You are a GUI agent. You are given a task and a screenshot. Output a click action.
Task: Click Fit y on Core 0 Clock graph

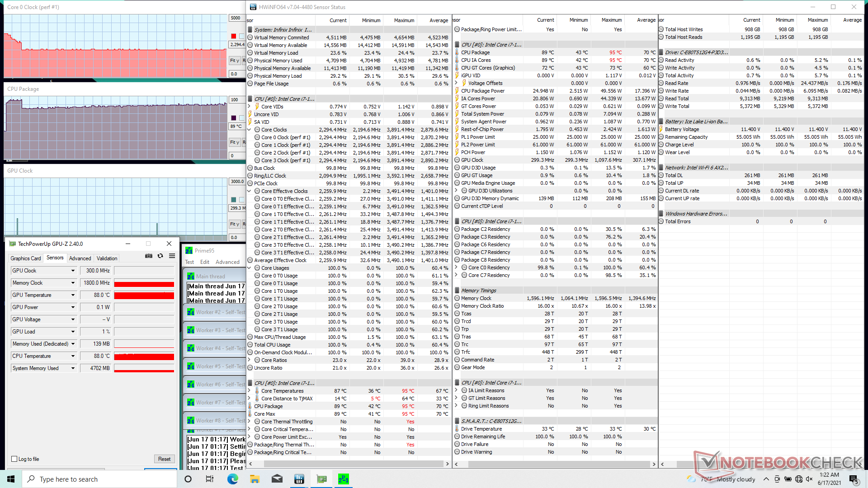234,61
